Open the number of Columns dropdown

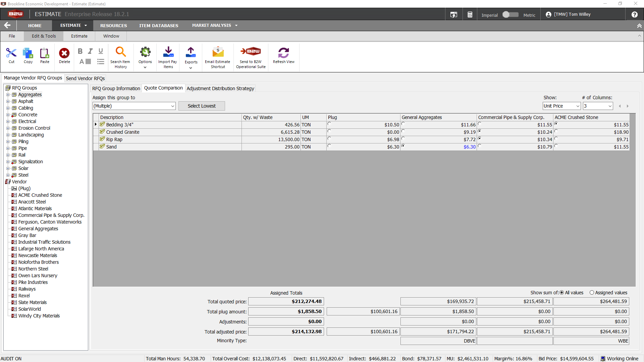click(x=610, y=106)
